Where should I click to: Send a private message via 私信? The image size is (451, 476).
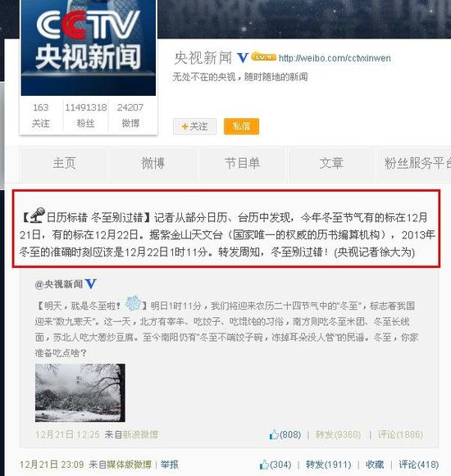[241, 126]
